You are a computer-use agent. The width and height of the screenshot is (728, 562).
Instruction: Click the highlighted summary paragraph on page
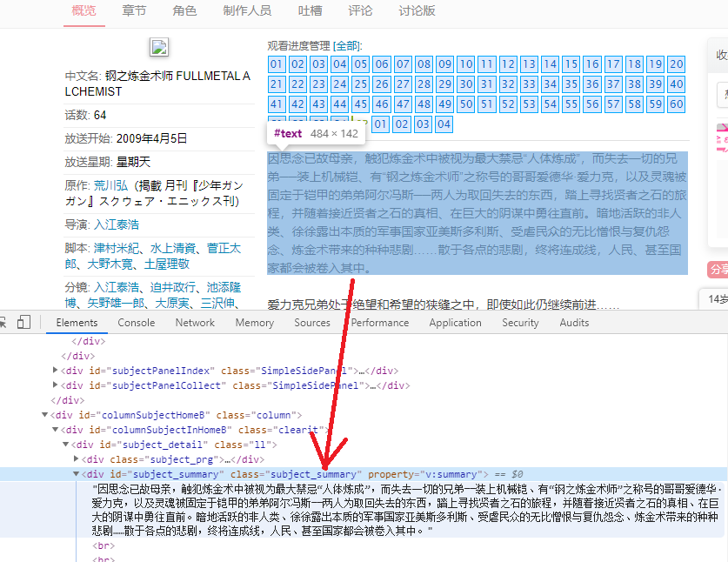coord(478,213)
